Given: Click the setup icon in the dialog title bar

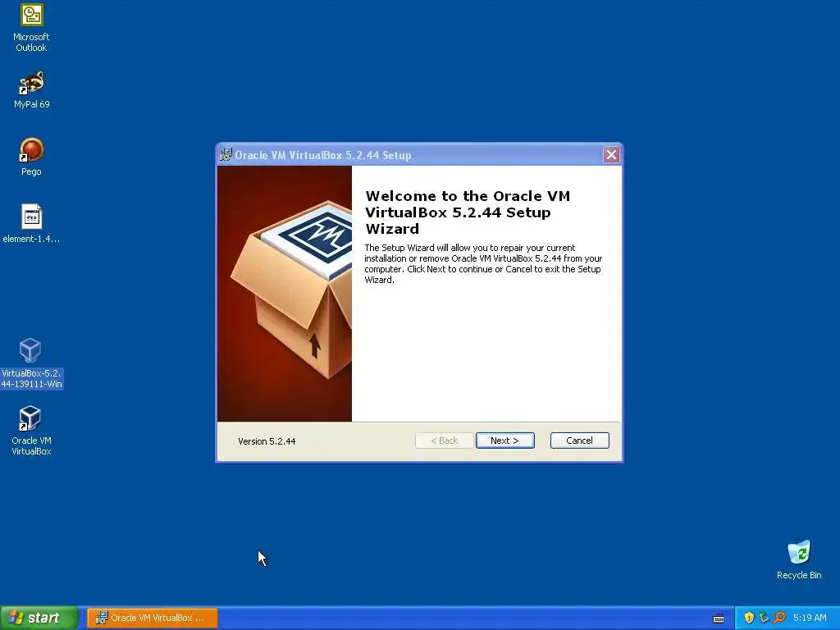Looking at the screenshot, I should tap(226, 155).
